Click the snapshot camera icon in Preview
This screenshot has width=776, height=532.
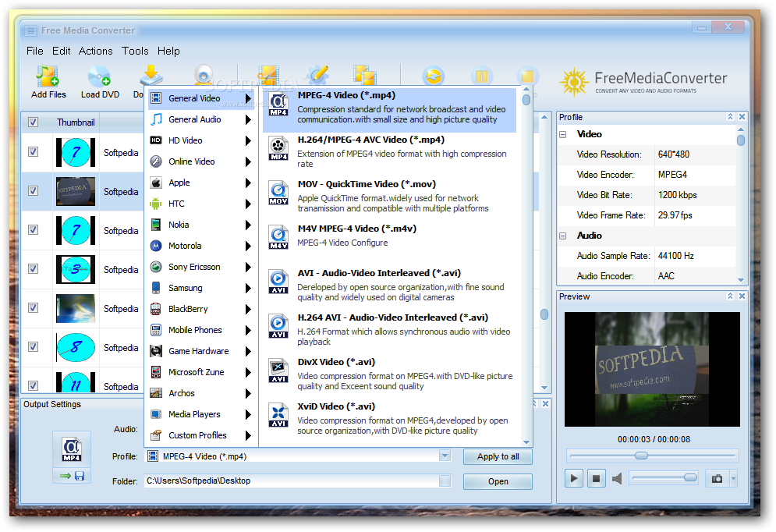(x=717, y=478)
